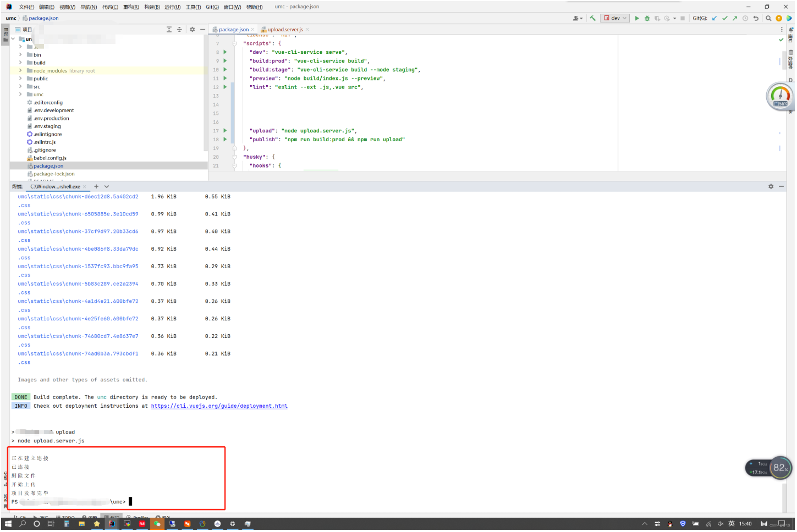Open Search Everywhere magnifier icon

tap(768, 18)
